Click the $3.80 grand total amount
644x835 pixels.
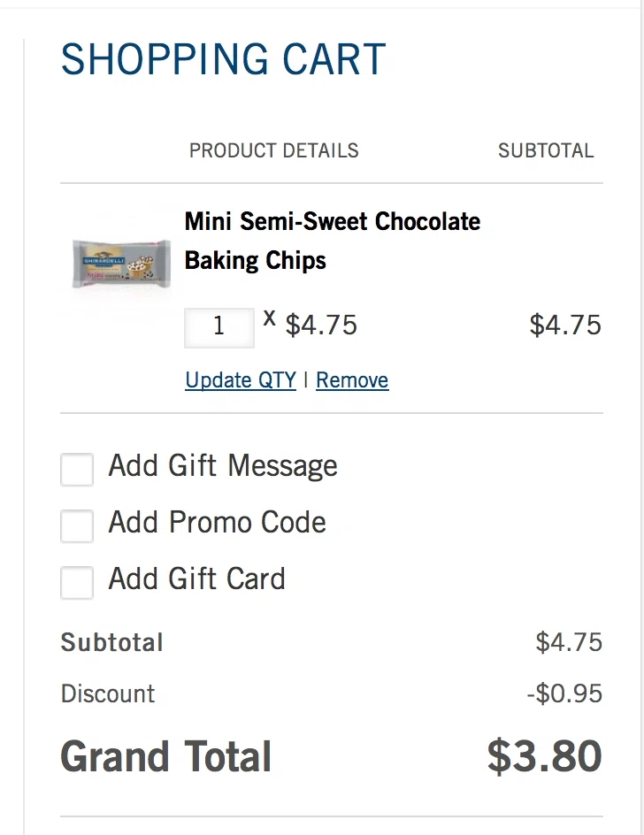pos(544,757)
